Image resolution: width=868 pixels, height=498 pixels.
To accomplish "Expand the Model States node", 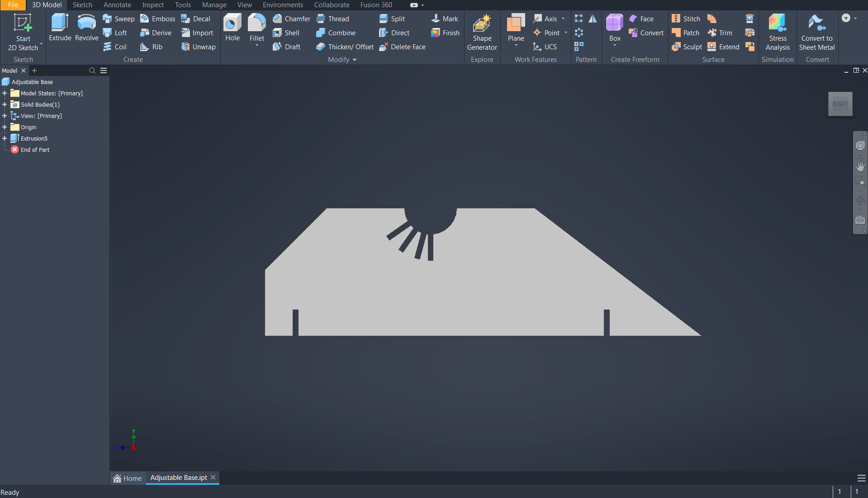I will [5, 93].
